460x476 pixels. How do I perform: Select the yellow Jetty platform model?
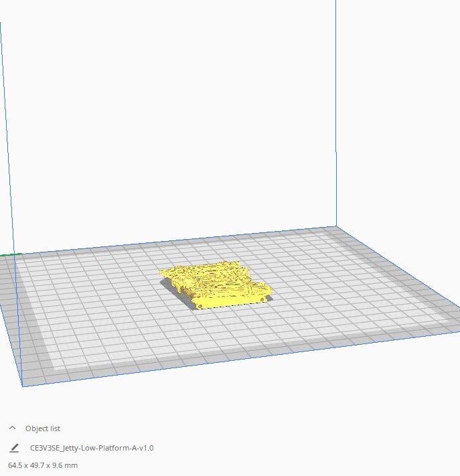coord(216,285)
